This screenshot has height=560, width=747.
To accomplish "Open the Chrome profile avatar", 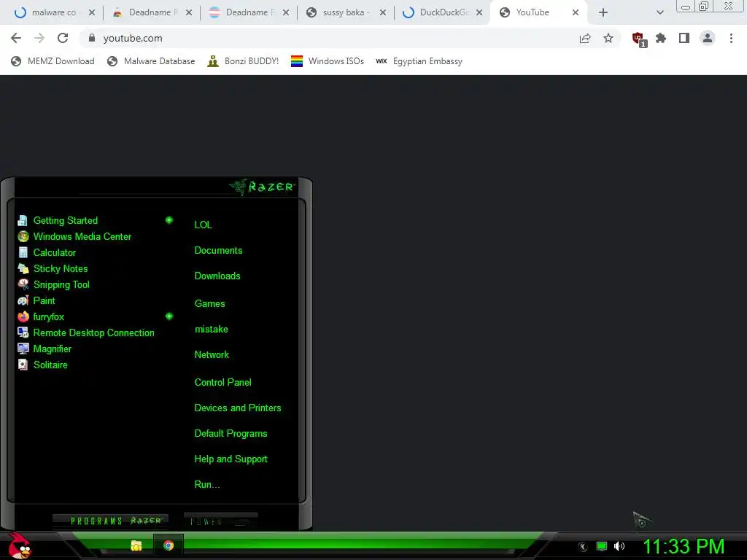I will (x=708, y=38).
